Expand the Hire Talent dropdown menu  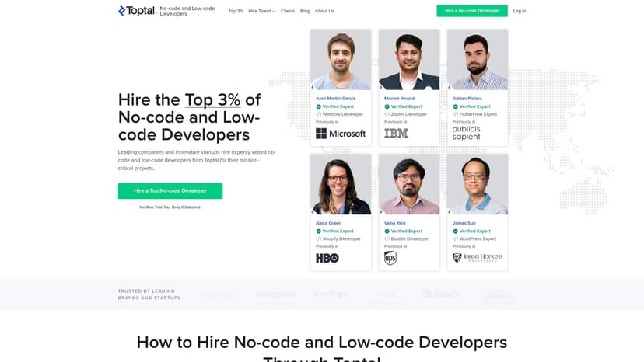(261, 11)
